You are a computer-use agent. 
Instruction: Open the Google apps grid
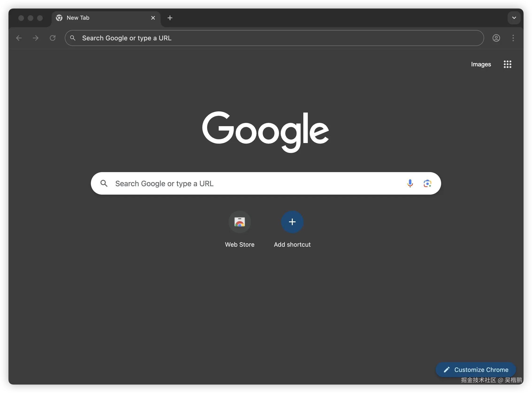pos(507,64)
